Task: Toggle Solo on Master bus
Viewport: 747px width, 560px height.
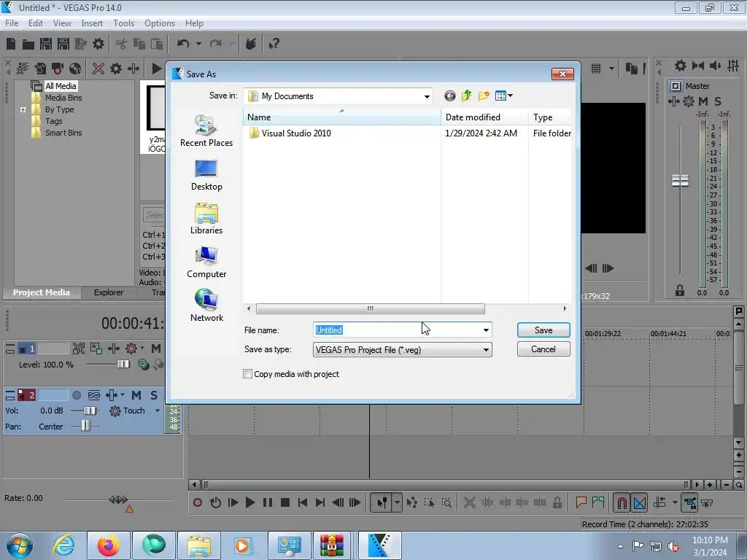Action: [718, 101]
